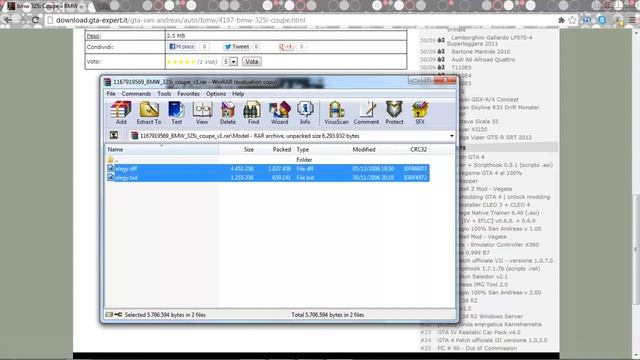This screenshot has height=360, width=640.
Task: Open the Commands menu
Action: 136,94
